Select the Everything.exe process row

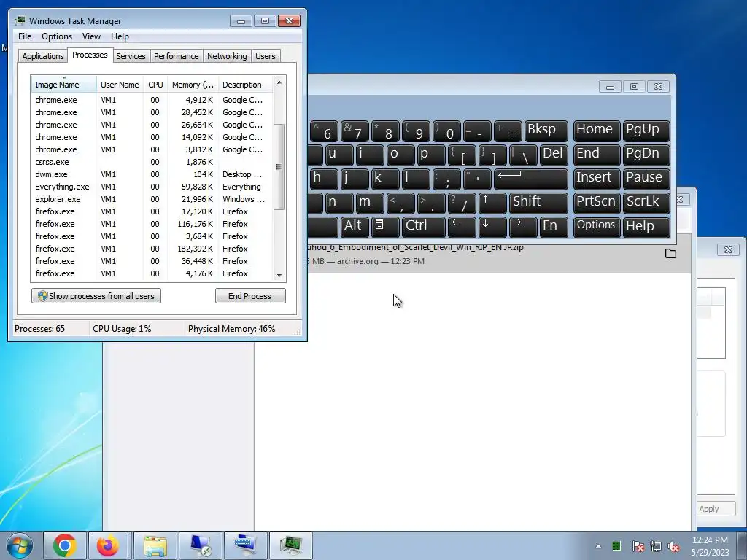[152, 187]
